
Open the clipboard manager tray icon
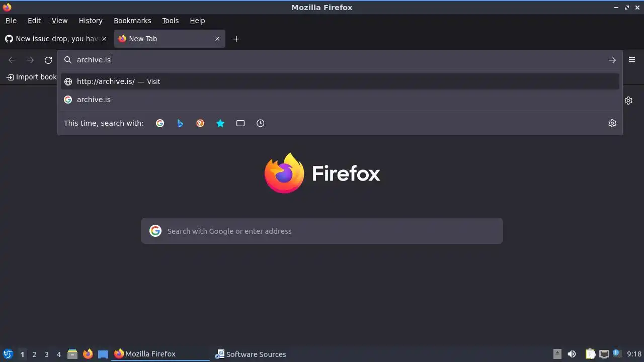pyautogui.click(x=590, y=354)
